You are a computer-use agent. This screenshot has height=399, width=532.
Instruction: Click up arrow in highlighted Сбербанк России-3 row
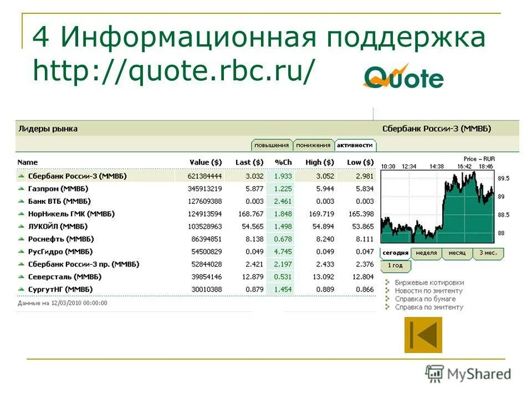click(21, 176)
